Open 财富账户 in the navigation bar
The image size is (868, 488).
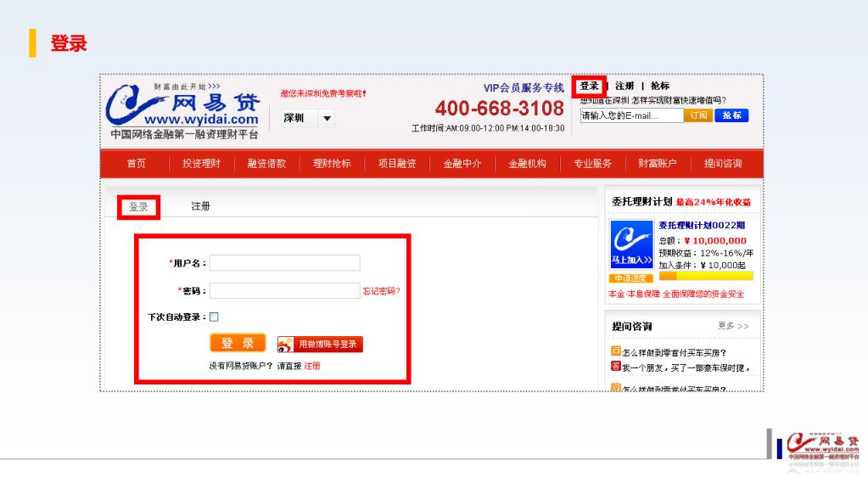tap(657, 164)
